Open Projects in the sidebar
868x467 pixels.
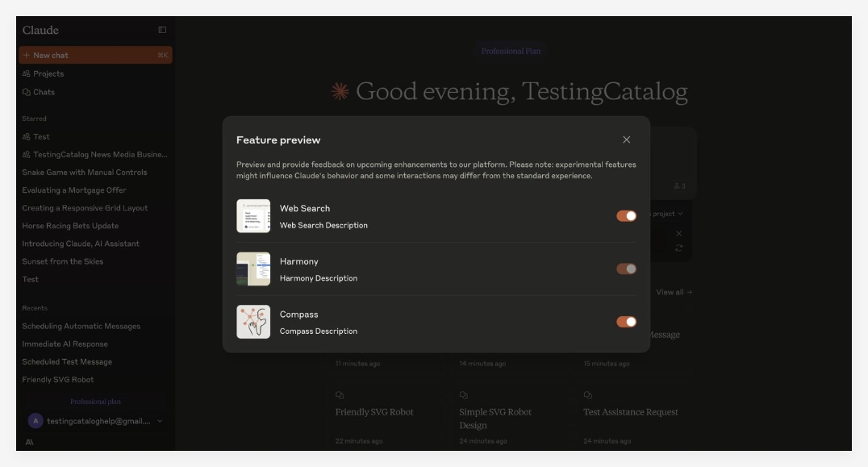pos(48,73)
